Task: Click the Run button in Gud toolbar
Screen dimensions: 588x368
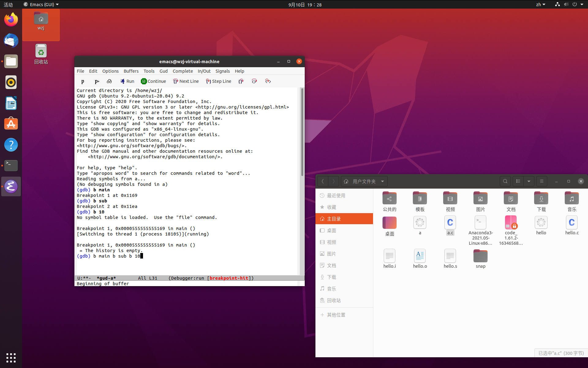Action: point(127,81)
